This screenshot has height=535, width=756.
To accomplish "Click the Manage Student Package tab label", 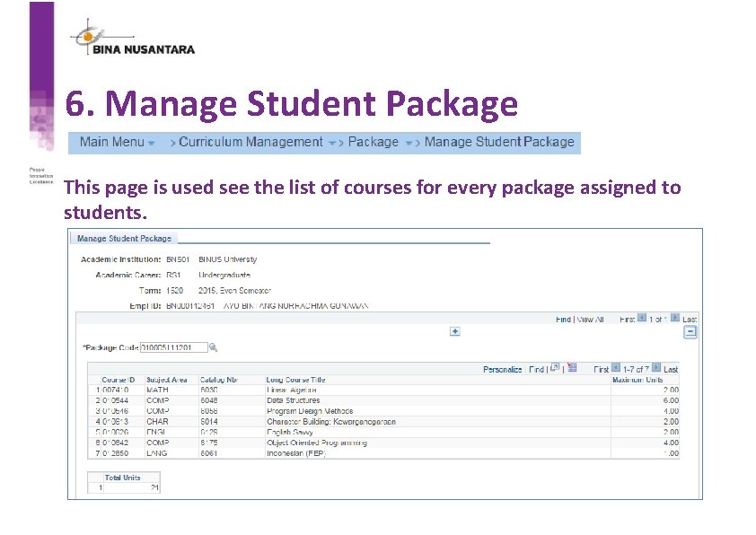I will 124,238.
